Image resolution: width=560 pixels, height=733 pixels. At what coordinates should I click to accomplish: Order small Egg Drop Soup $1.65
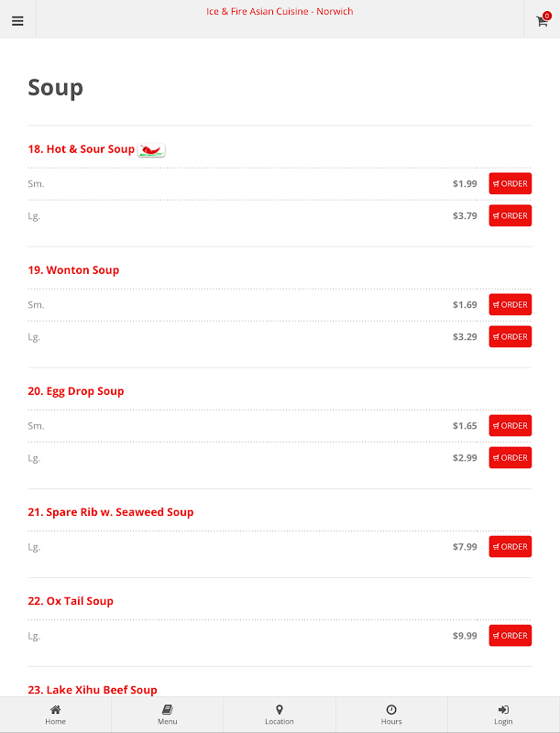pos(510,426)
